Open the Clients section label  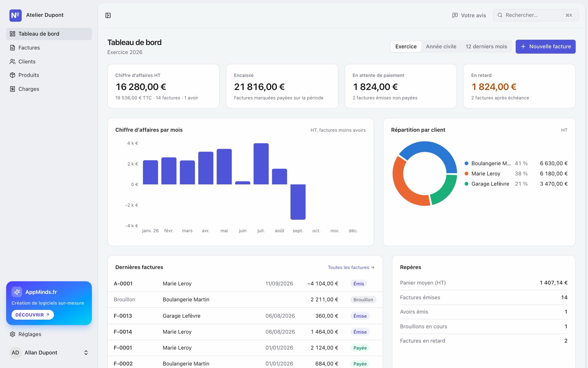pos(27,61)
